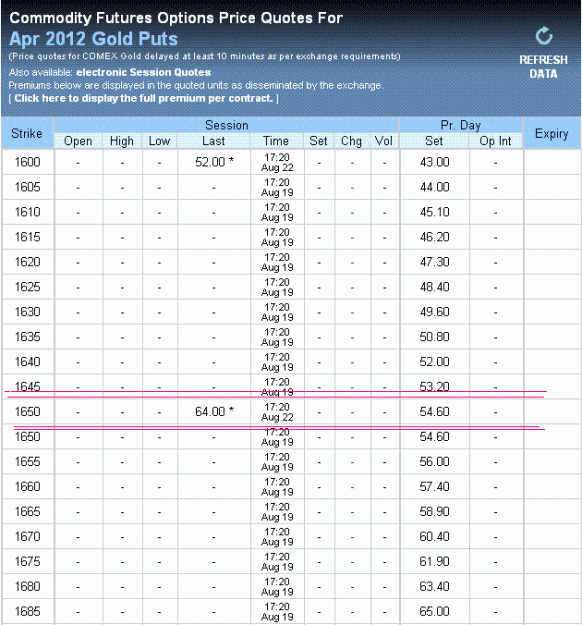Select strike 1630 cell
Viewport: 582px width, 625px height.
(x=28, y=312)
